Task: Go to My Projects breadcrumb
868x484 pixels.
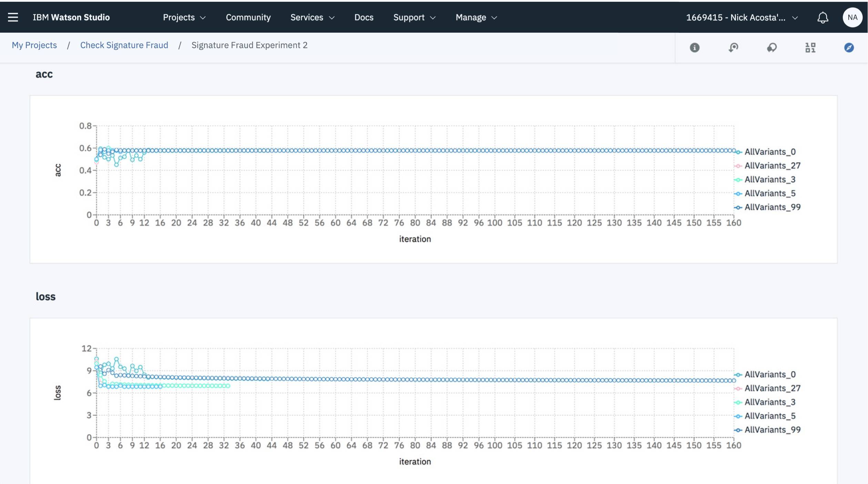Action: pyautogui.click(x=34, y=45)
